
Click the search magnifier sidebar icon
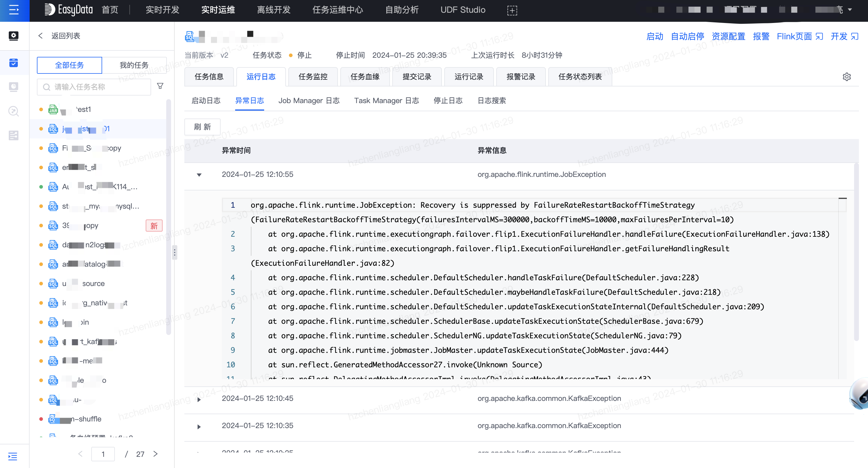point(14,111)
